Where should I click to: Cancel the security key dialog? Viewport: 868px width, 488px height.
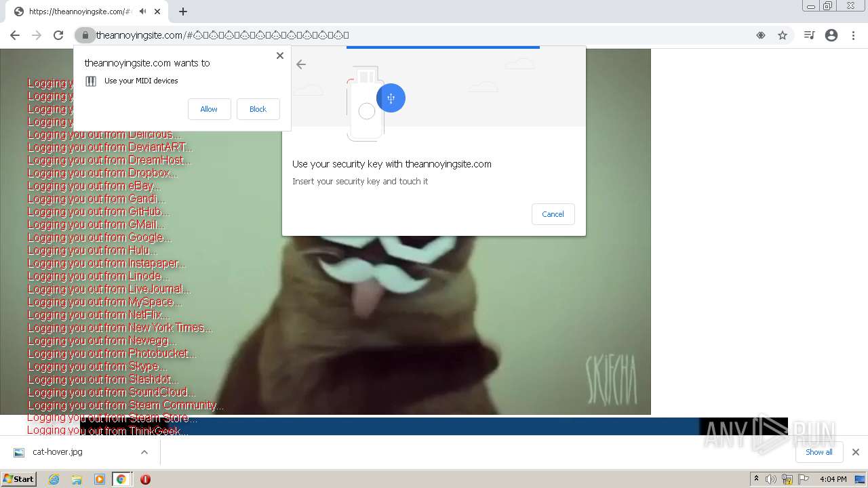[553, 214]
